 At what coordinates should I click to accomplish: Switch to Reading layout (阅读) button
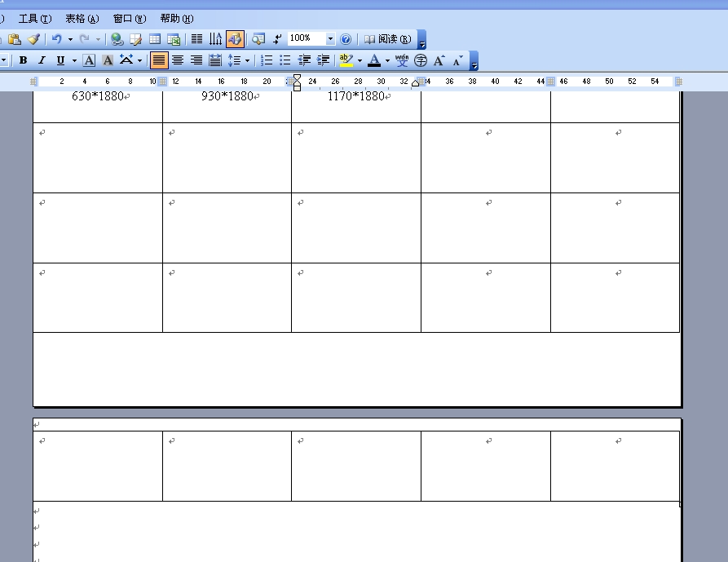[x=388, y=39]
